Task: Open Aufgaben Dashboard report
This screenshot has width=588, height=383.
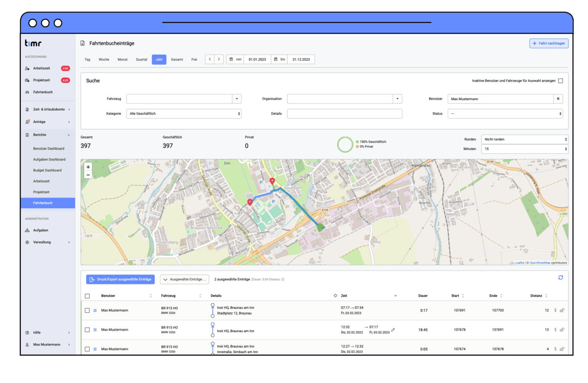Action: click(x=49, y=160)
